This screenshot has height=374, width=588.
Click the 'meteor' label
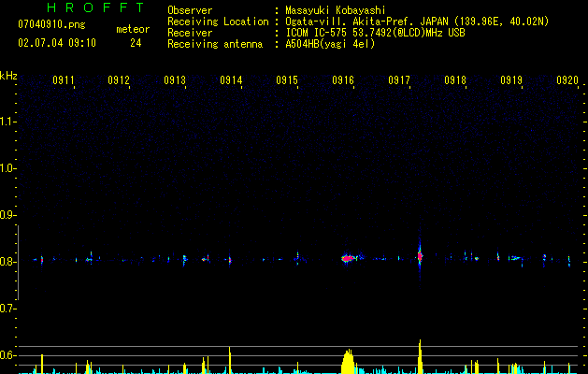click(x=133, y=29)
